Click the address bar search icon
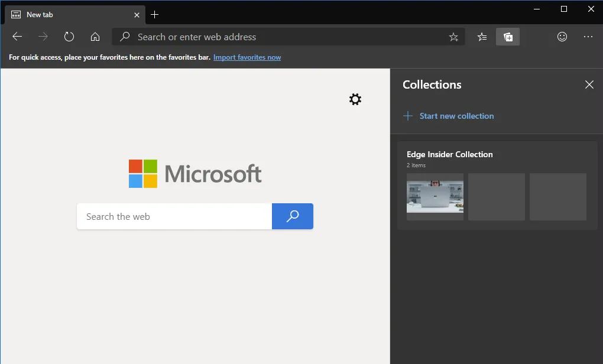Viewport: 603px width, 364px height. [x=125, y=37]
